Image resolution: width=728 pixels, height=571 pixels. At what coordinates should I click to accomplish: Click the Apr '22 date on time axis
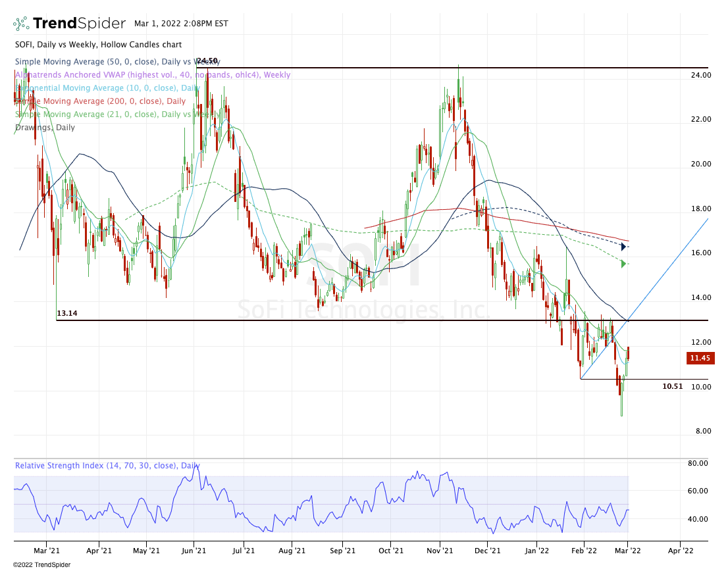click(680, 549)
